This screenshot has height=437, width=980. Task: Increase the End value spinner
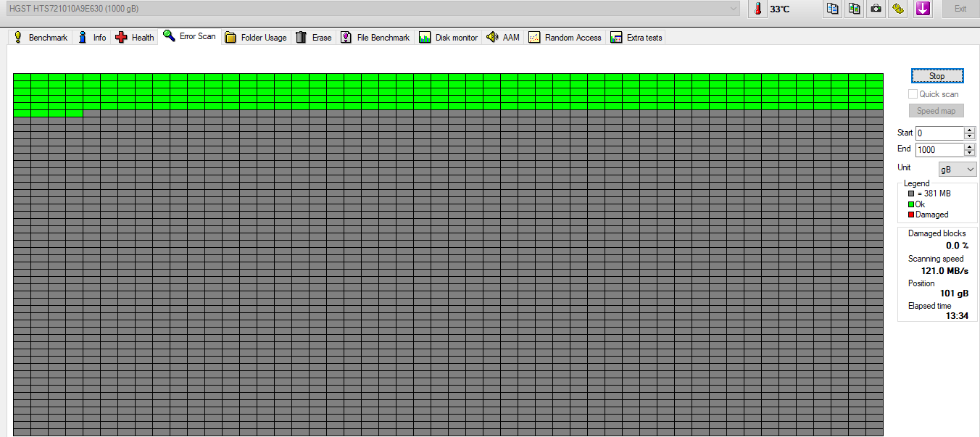pyautogui.click(x=969, y=146)
